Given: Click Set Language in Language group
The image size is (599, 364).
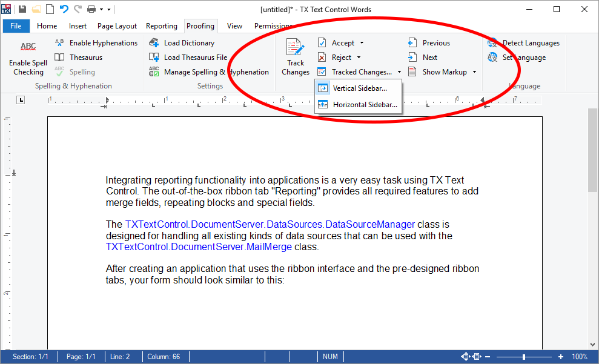Looking at the screenshot, I should (517, 58).
